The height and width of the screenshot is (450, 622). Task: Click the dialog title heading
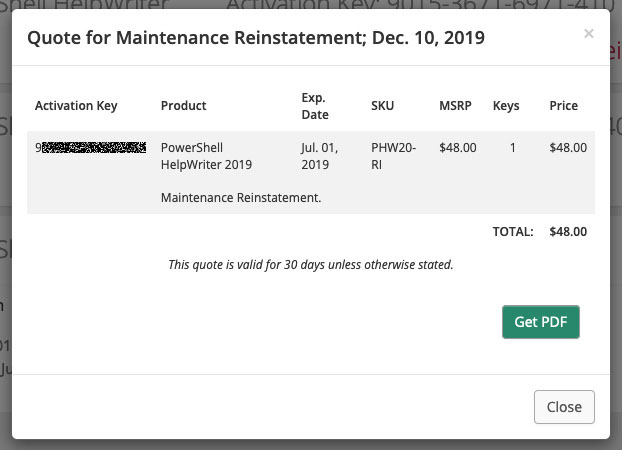(256, 38)
